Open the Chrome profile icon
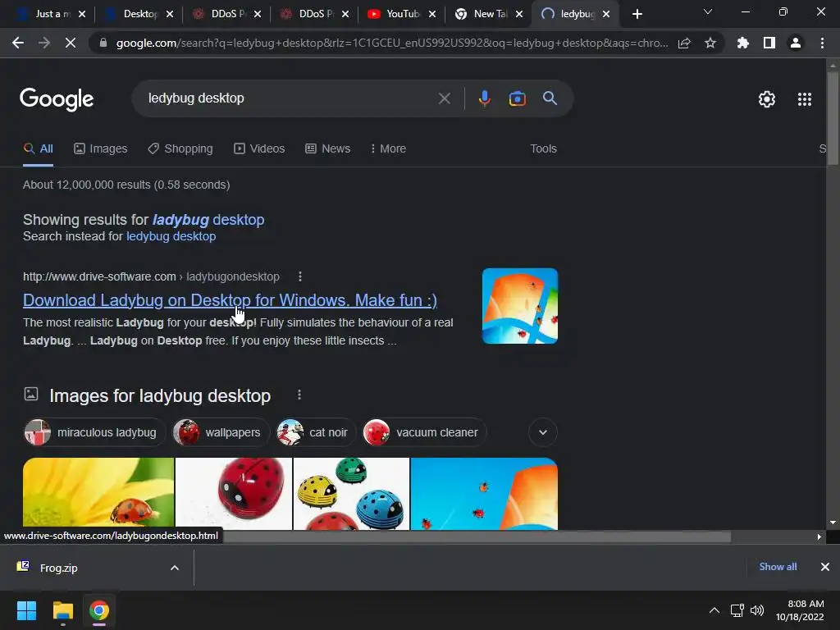This screenshot has height=630, width=840. [x=796, y=43]
